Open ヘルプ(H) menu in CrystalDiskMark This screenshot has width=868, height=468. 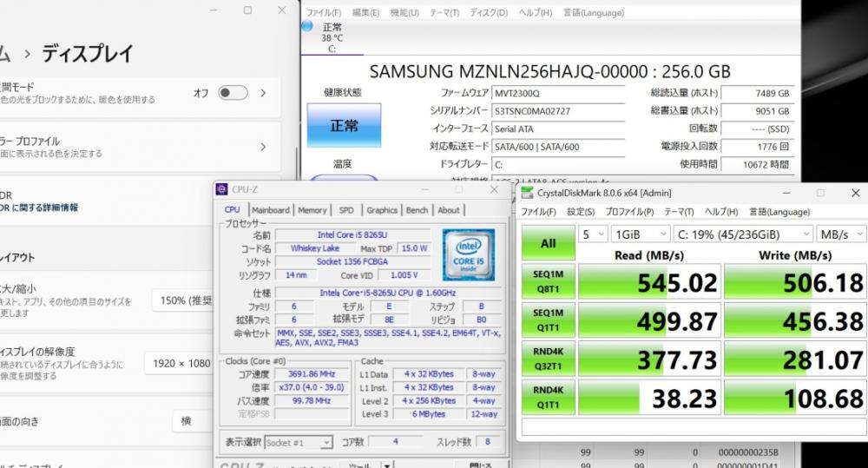coord(720,212)
